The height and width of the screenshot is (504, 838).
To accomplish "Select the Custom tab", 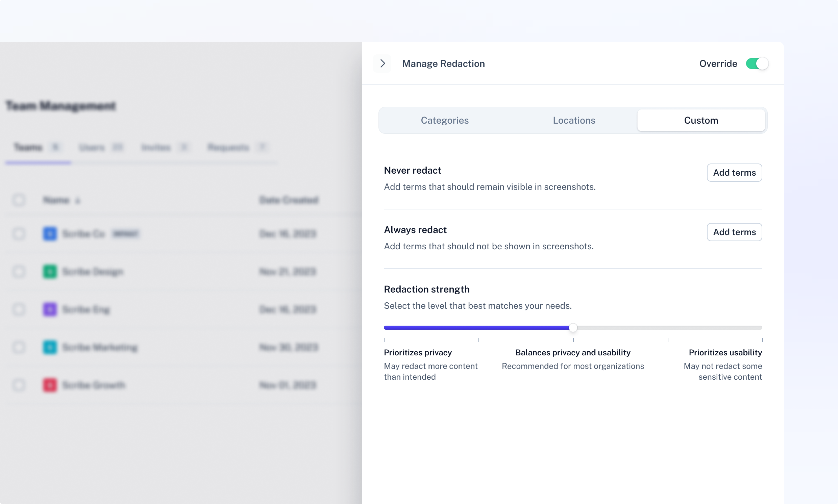I will tap(701, 120).
